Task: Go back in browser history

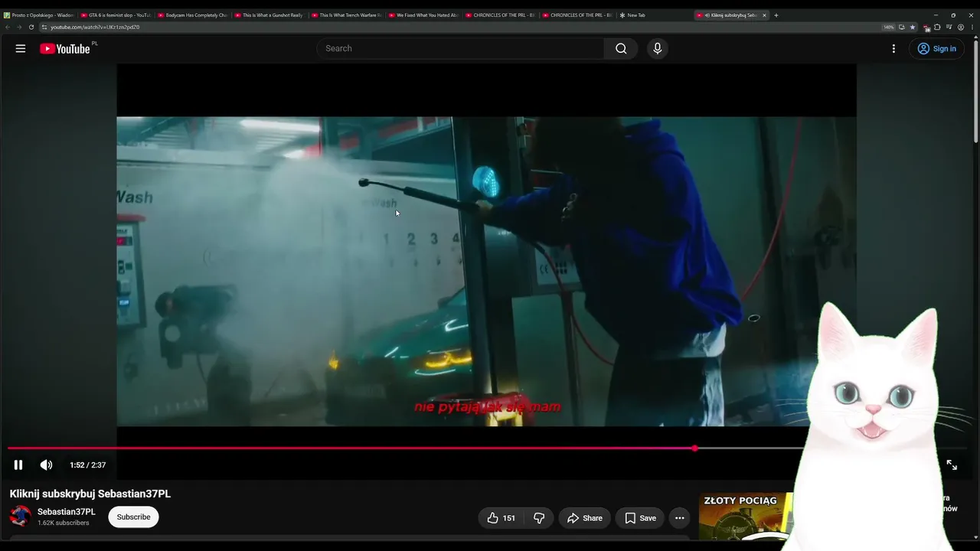Action: (8, 27)
